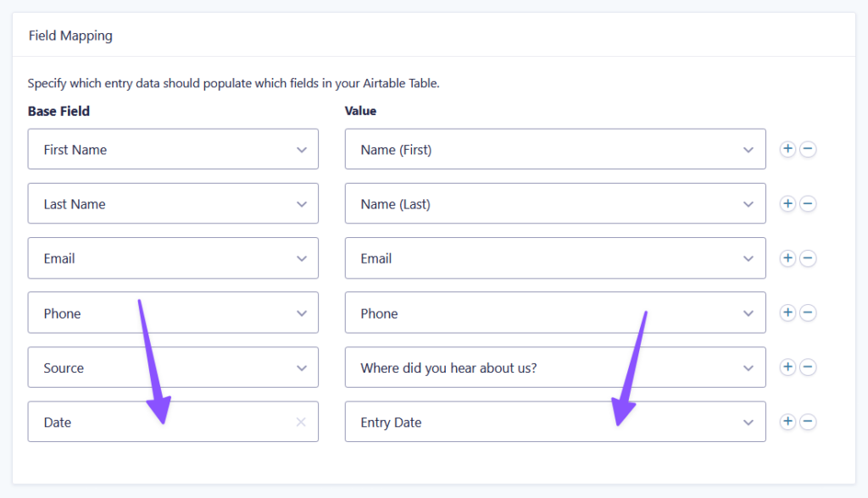
Task: Delete the Last Name mapping row
Action: coord(808,204)
